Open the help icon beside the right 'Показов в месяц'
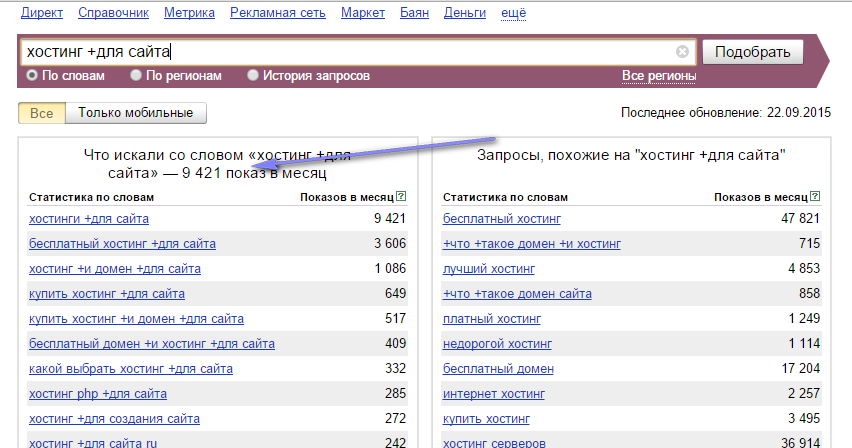The width and height of the screenshot is (852, 448). point(815,196)
